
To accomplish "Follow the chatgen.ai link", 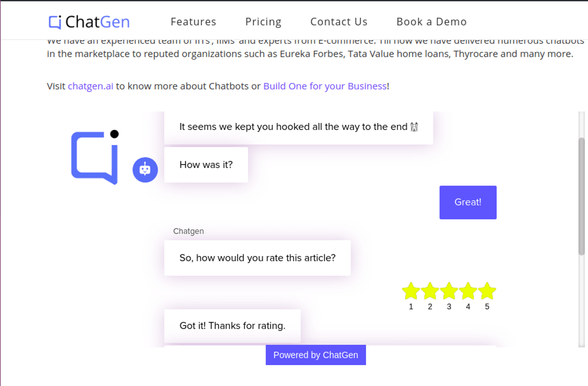I will 90,86.
